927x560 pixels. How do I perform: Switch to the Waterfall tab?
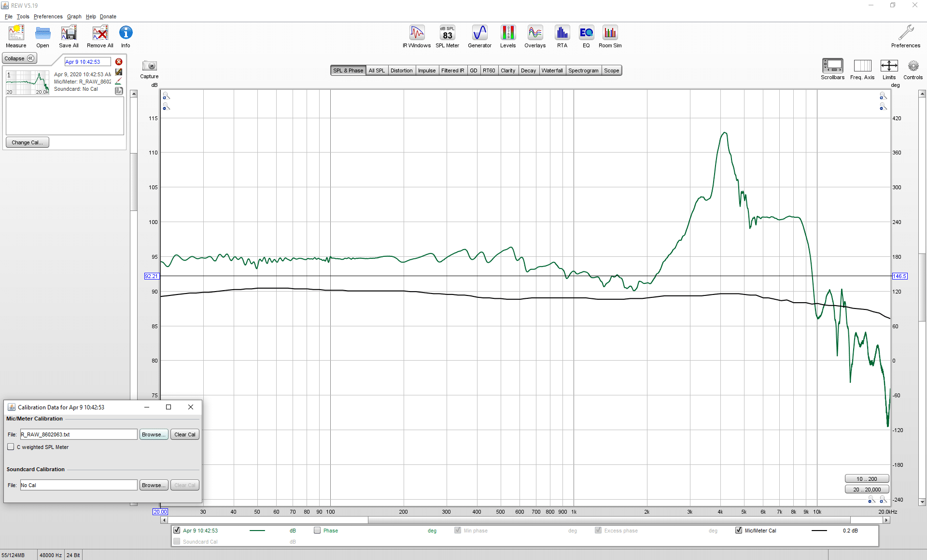(552, 70)
